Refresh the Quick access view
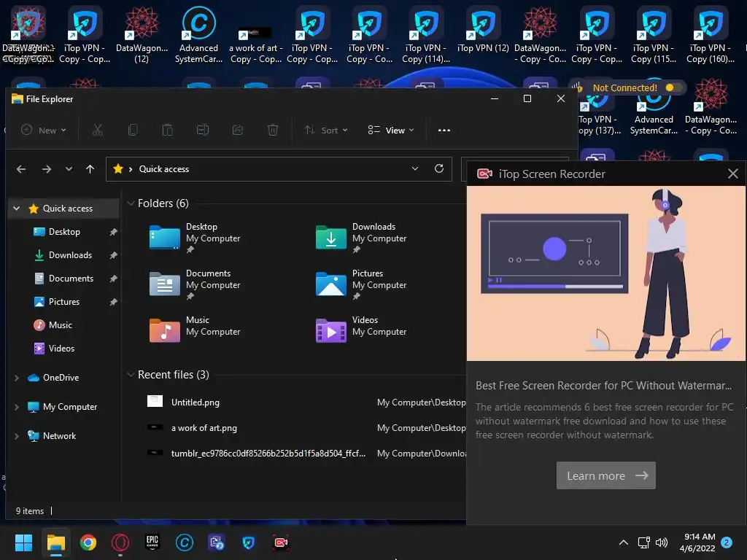Image resolution: width=747 pixels, height=560 pixels. (439, 168)
